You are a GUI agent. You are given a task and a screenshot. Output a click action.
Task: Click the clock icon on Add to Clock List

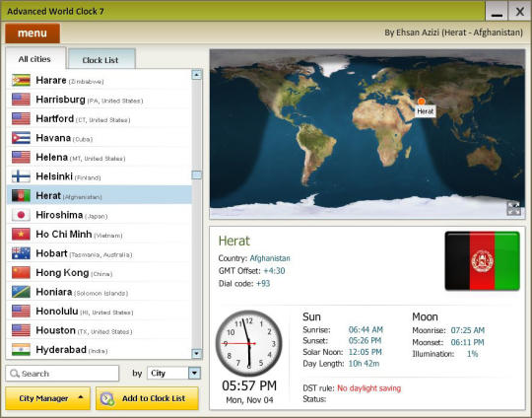point(107,398)
